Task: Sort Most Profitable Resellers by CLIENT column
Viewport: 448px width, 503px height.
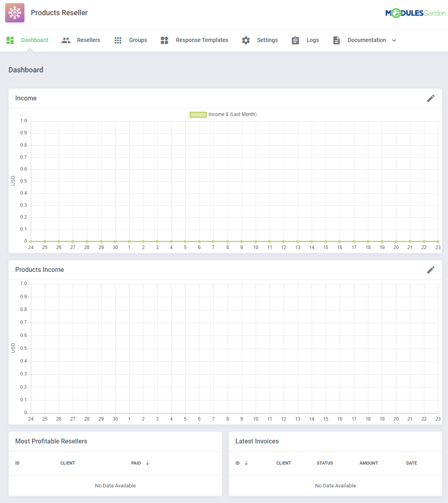Action: (x=68, y=463)
